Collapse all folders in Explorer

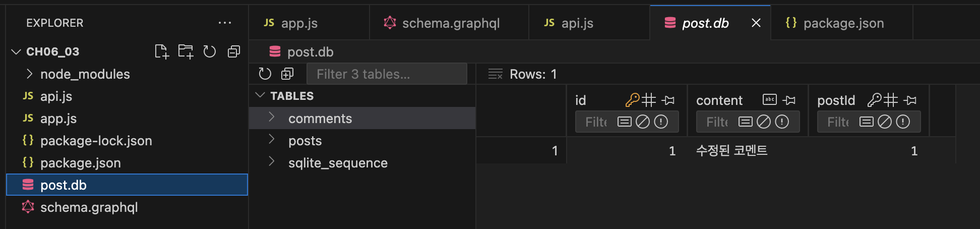pos(234,51)
